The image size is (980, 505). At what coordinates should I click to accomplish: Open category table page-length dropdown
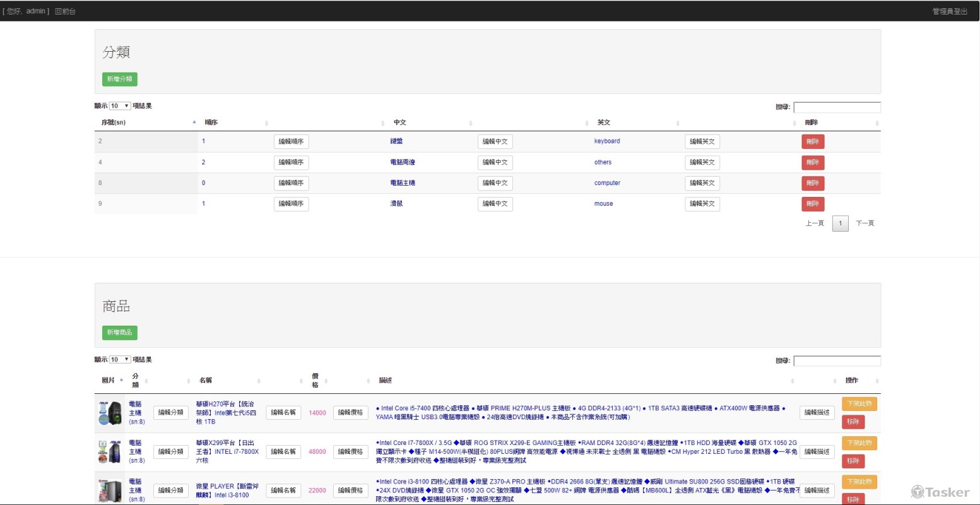[120, 106]
